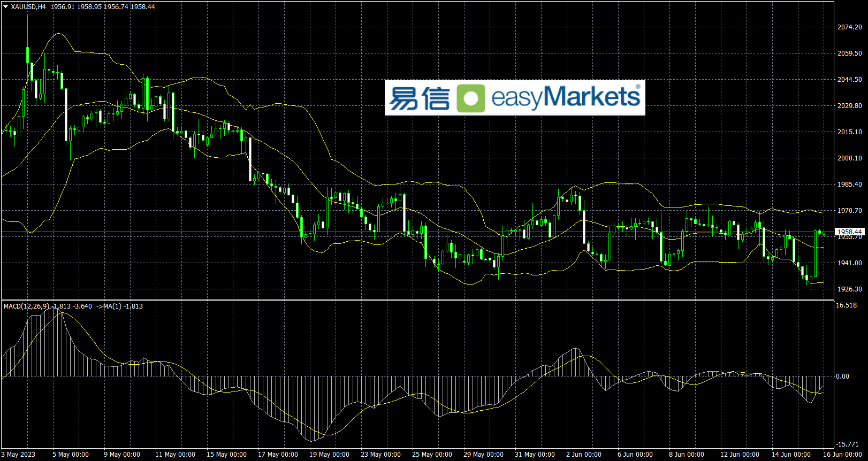Click the MACD scale value 16.518

point(847,305)
